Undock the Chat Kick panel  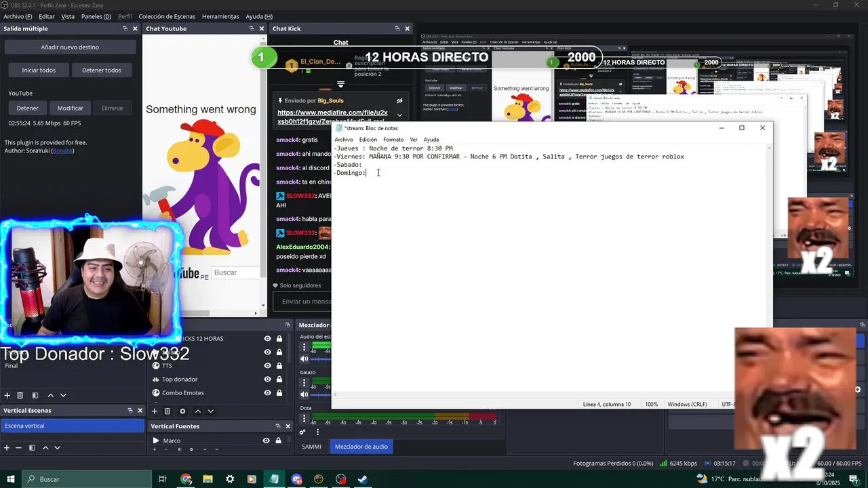[397, 28]
